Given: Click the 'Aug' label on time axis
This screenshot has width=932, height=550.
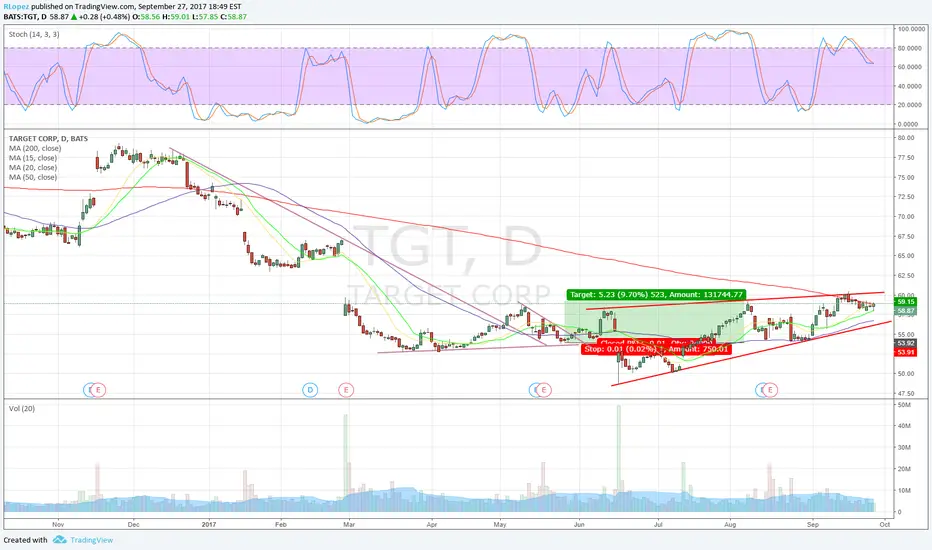Looking at the screenshot, I should (x=731, y=524).
